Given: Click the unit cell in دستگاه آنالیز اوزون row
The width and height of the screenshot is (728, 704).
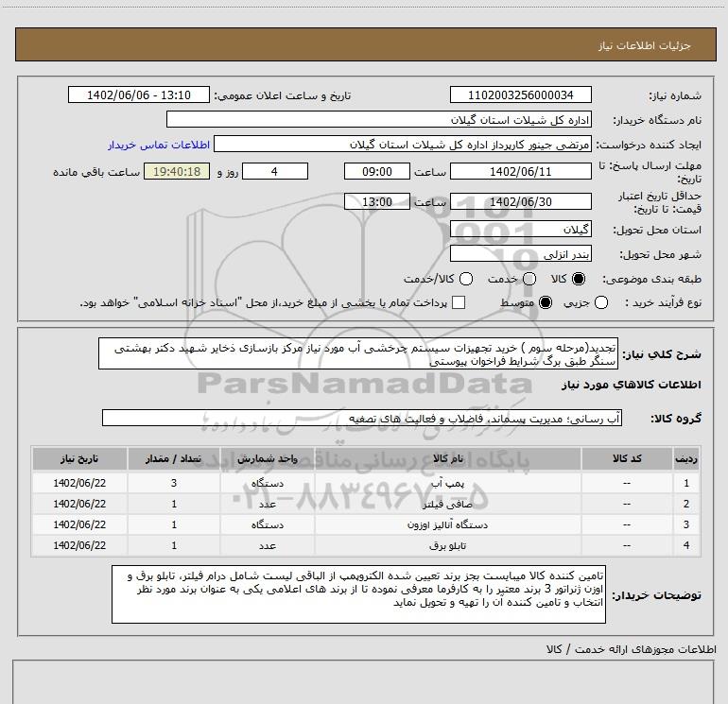Looking at the screenshot, I should [268, 524].
